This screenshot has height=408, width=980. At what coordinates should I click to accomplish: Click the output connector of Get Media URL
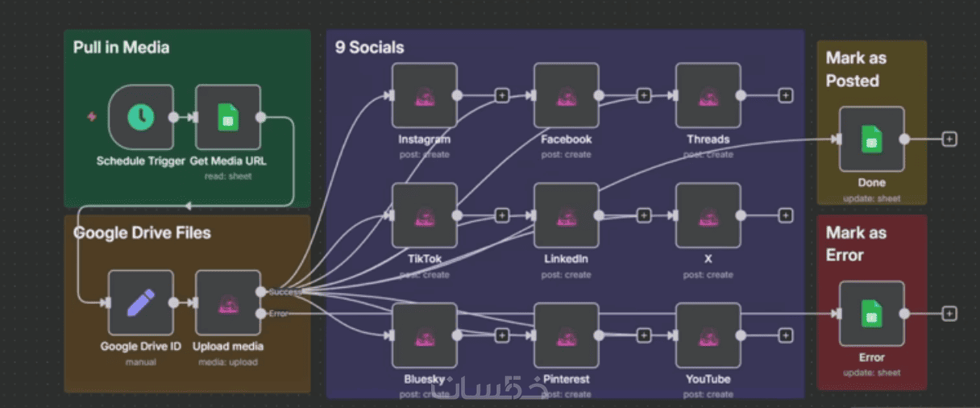coord(260,117)
